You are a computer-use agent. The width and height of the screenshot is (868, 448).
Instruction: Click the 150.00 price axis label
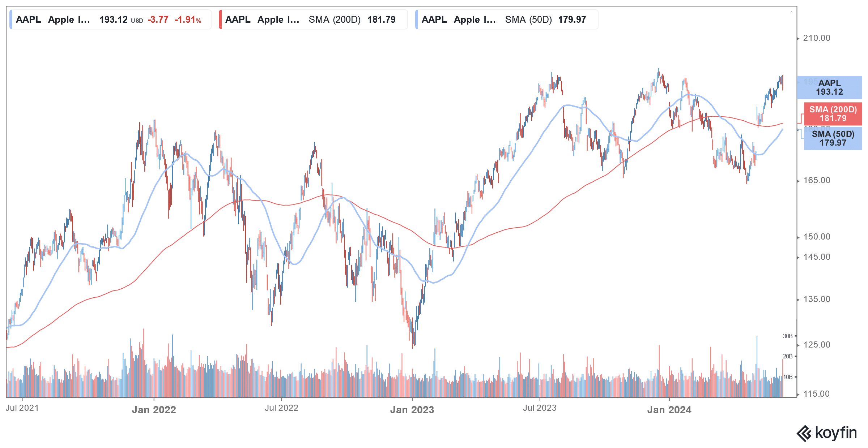(x=817, y=237)
